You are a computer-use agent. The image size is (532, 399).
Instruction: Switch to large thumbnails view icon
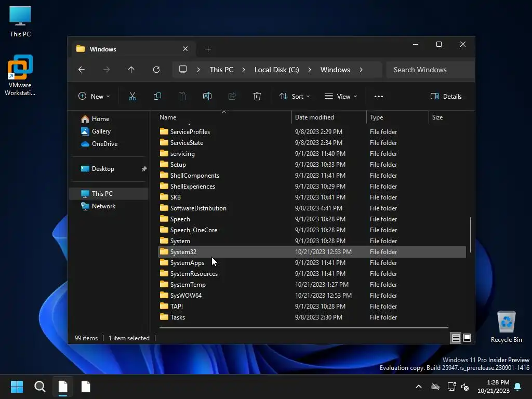(467, 338)
